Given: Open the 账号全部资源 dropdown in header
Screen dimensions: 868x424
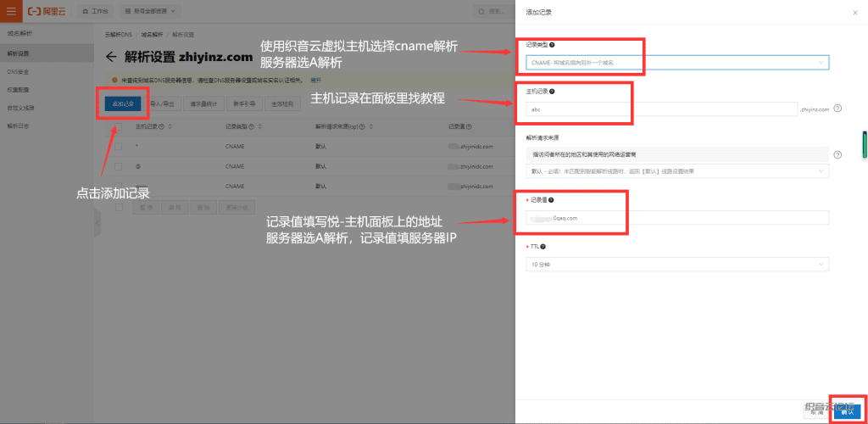Looking at the screenshot, I should (x=150, y=11).
